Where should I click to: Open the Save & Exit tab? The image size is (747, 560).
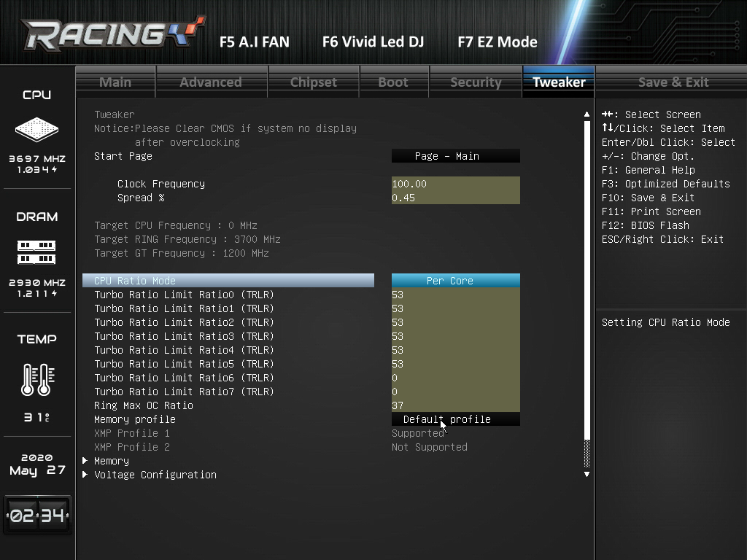(673, 82)
